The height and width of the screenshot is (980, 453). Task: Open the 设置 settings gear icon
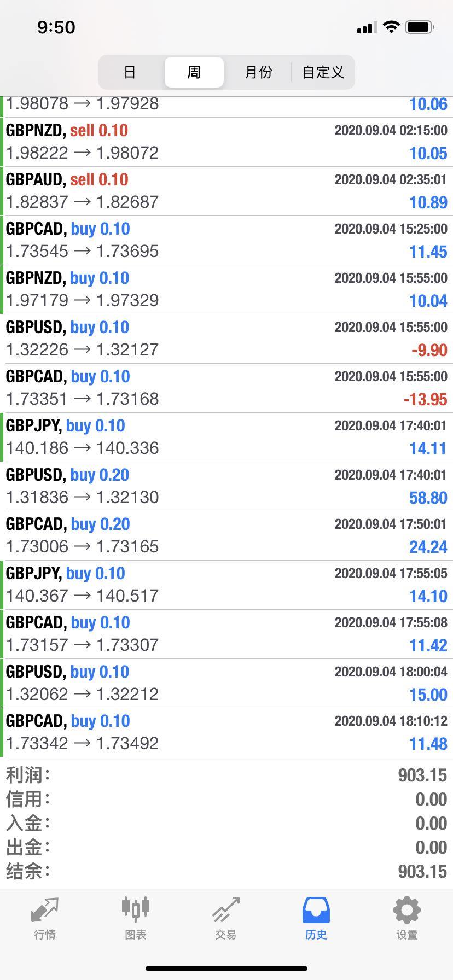[407, 910]
